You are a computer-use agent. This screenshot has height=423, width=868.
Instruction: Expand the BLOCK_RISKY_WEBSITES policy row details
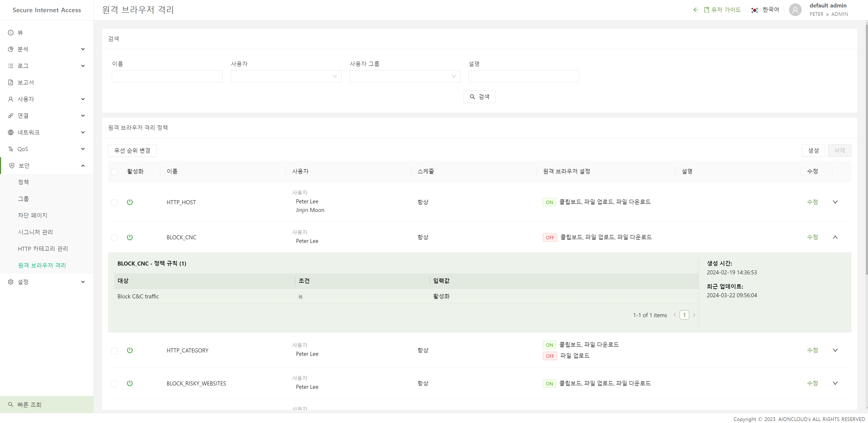click(835, 383)
